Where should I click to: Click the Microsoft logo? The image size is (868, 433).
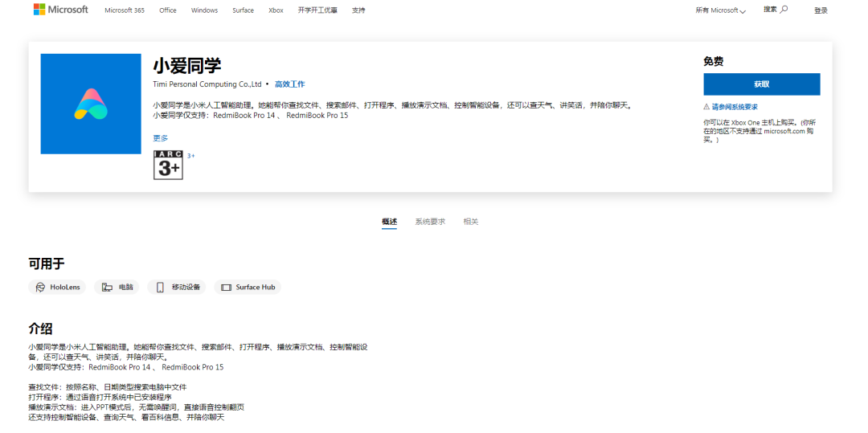pyautogui.click(x=60, y=10)
